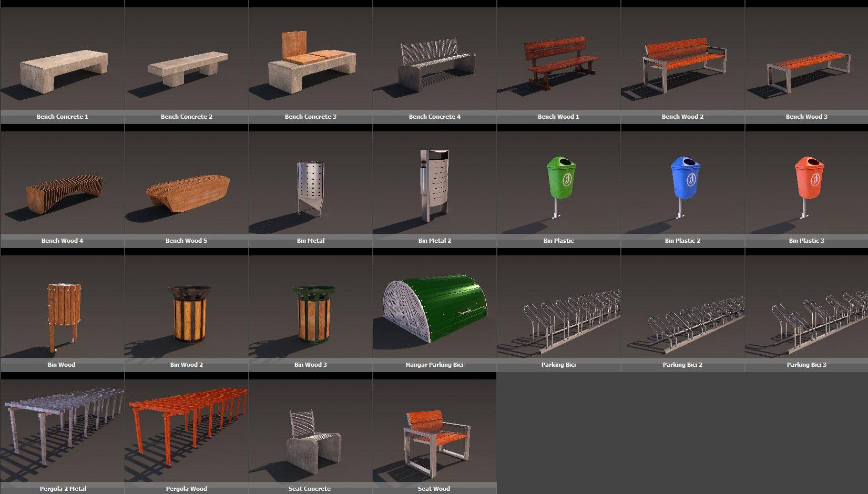
Task: Choose the Bin Wood 3 green-framed bin
Action: [312, 313]
